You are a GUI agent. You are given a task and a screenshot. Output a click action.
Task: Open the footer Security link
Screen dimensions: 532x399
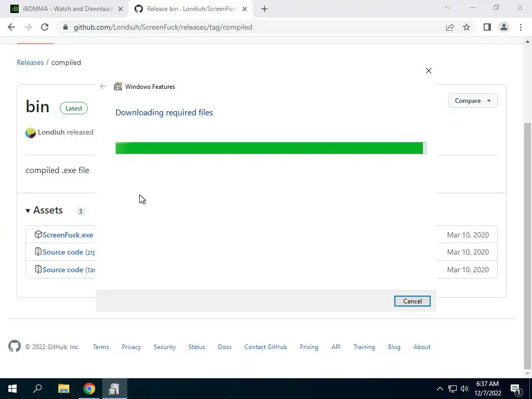[165, 347]
